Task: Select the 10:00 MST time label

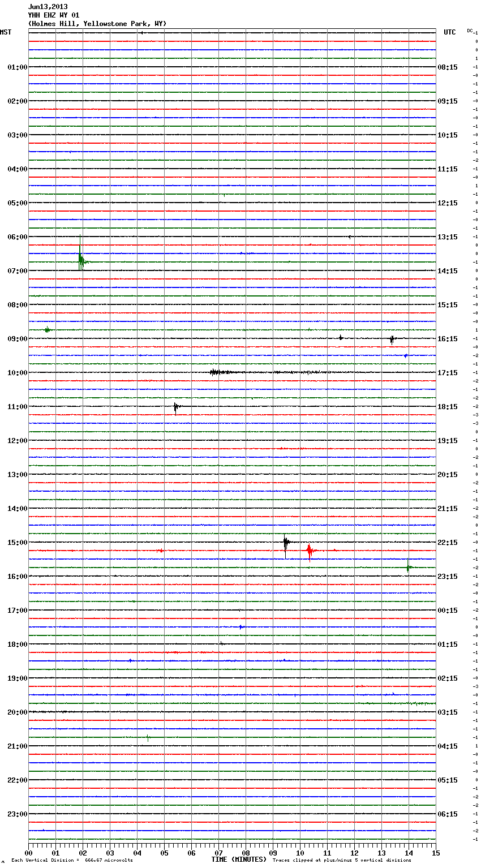Action: click(17, 373)
